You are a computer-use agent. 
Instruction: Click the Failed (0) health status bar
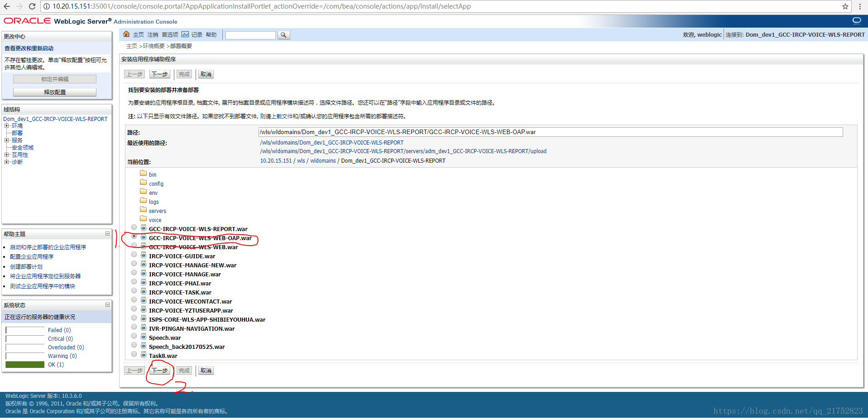click(x=25, y=330)
